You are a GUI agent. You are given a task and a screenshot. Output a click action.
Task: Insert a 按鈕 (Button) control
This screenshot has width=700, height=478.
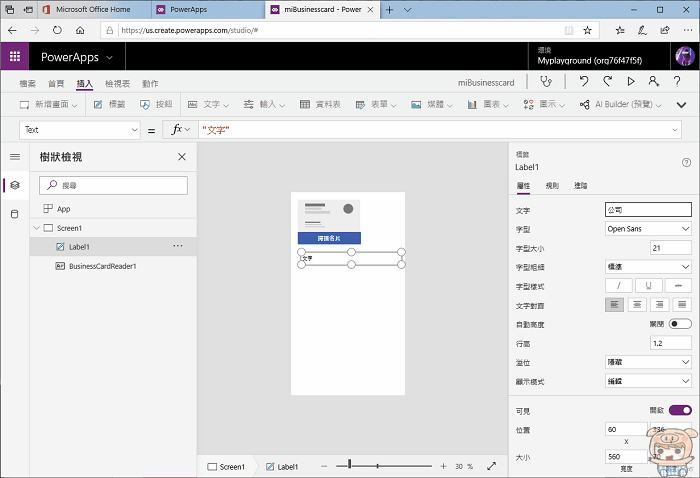point(156,104)
